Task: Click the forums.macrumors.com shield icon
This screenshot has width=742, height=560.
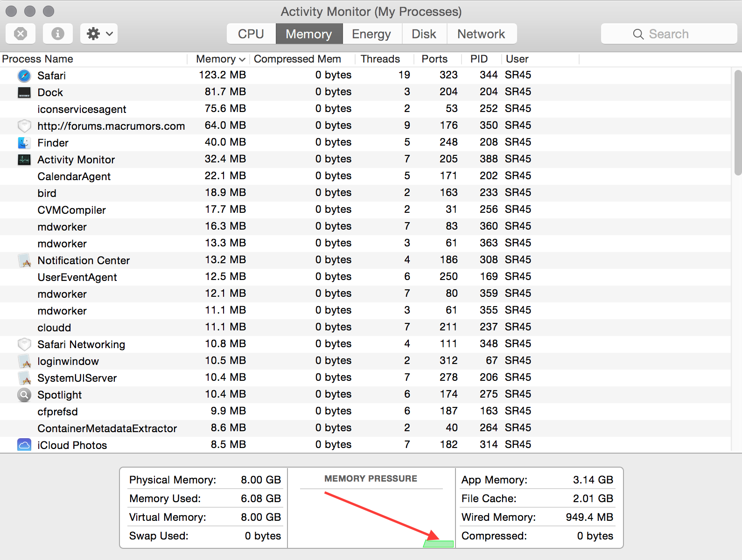Action: 24,126
